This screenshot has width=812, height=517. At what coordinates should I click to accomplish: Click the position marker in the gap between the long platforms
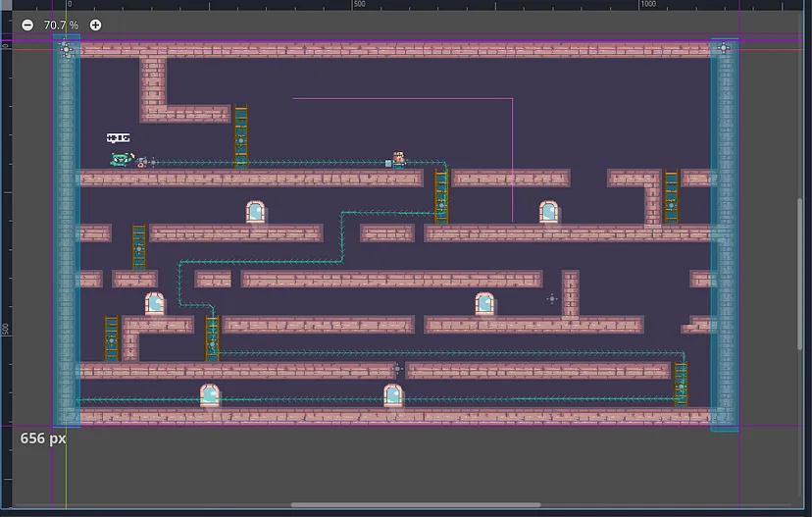point(398,369)
